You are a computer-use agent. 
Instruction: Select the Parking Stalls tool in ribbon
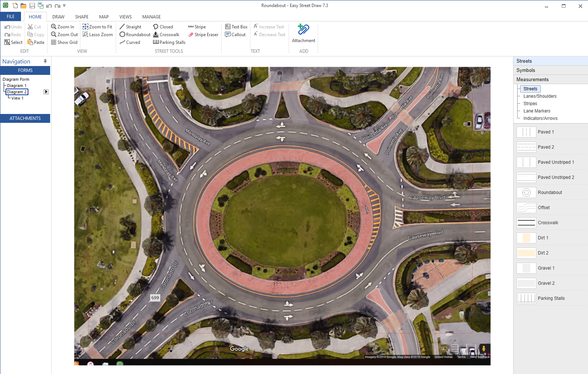[x=169, y=42]
